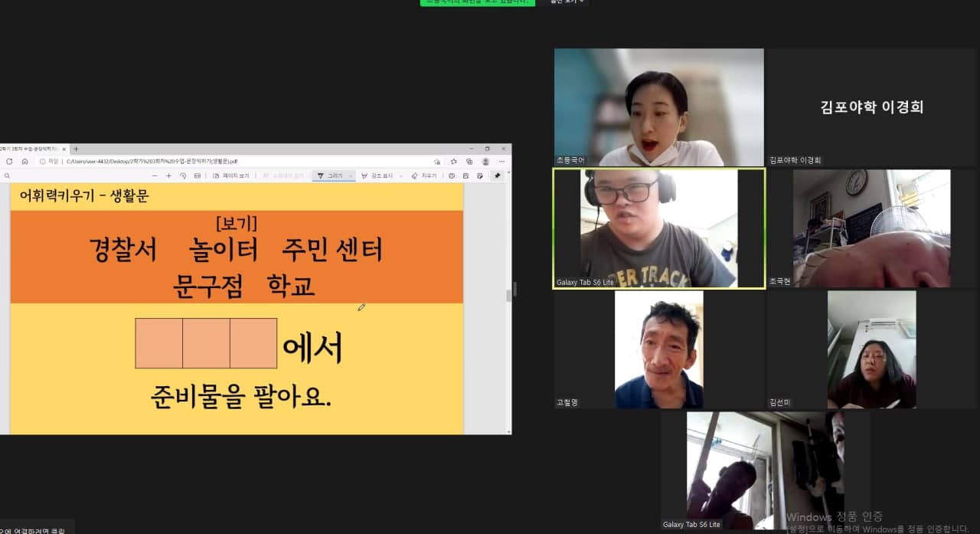980x534 pixels.
Task: Expand the 강조 표시 highlight options arrow
Action: click(400, 175)
